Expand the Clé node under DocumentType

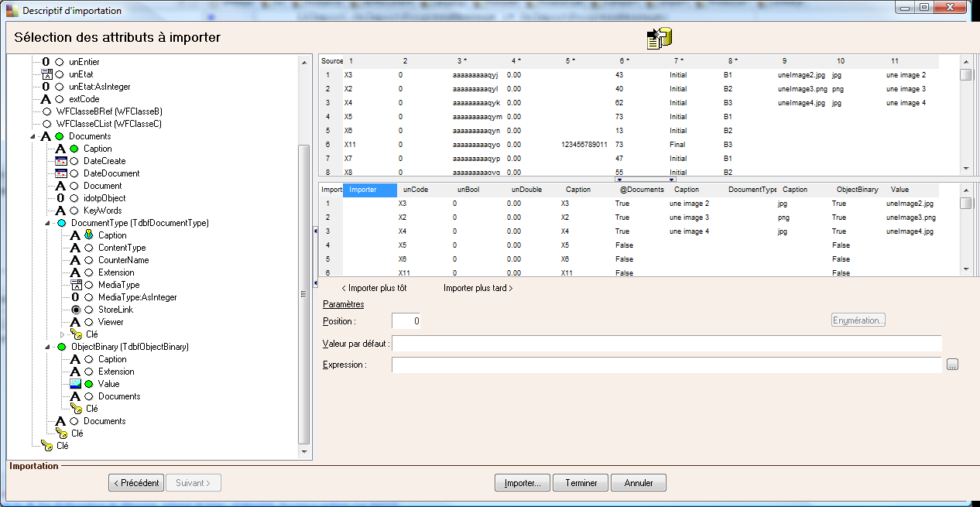[63, 334]
